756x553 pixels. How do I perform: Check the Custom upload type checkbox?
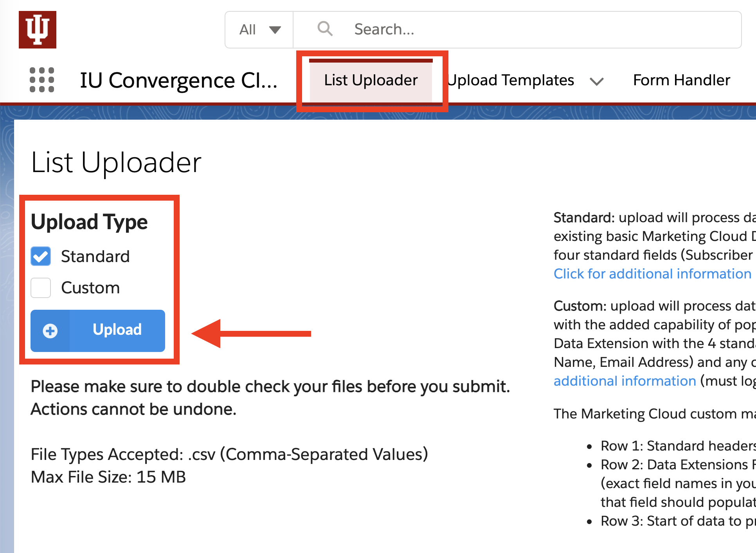point(41,288)
